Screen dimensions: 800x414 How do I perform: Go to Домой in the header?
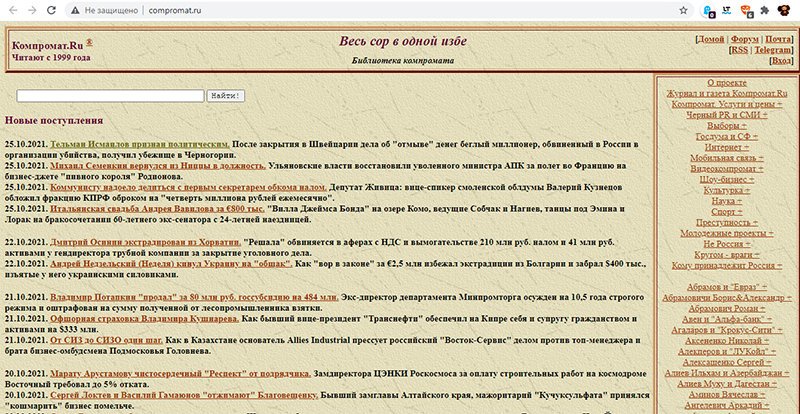711,39
